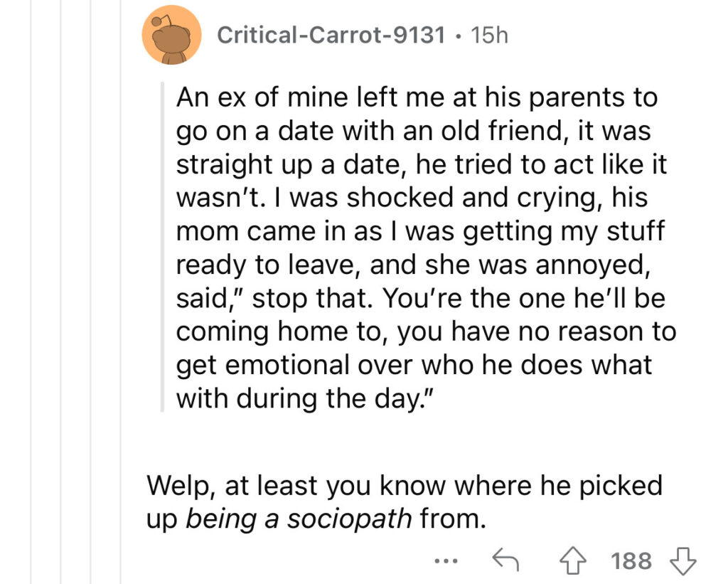Start a reply to this comment

coord(506,561)
